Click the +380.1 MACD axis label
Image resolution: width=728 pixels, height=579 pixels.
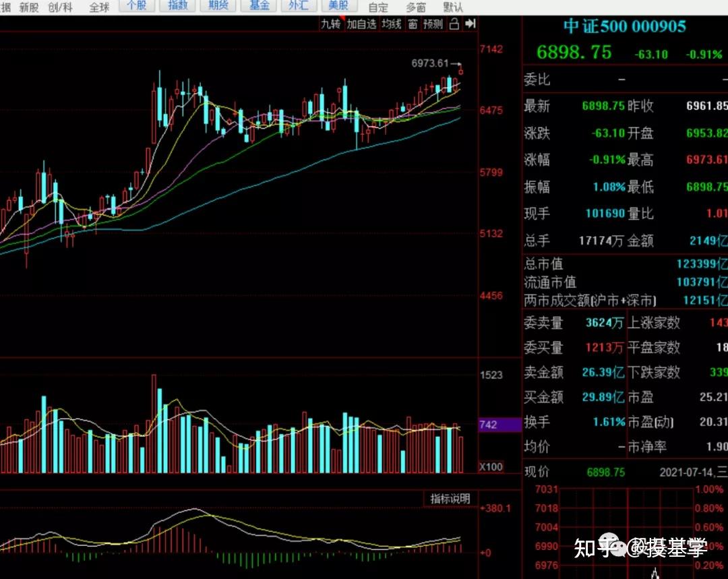495,508
